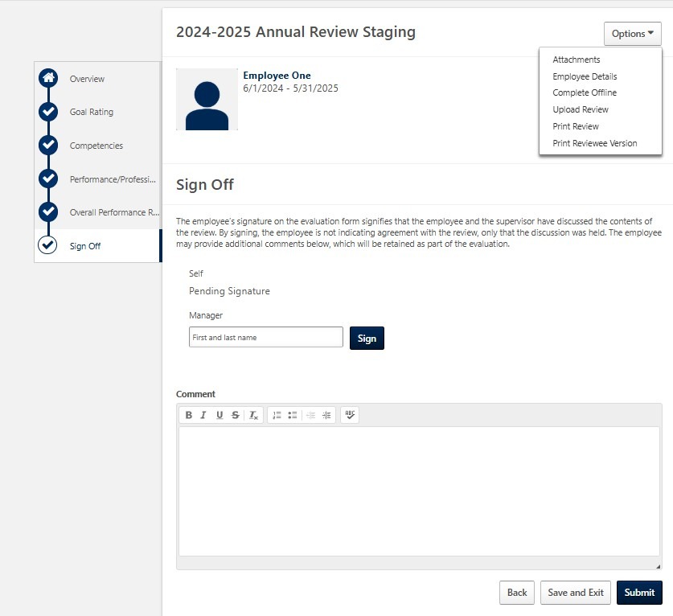Choose Print Reviewee Version menu entry
Viewport: 673px width, 616px height.
(594, 143)
